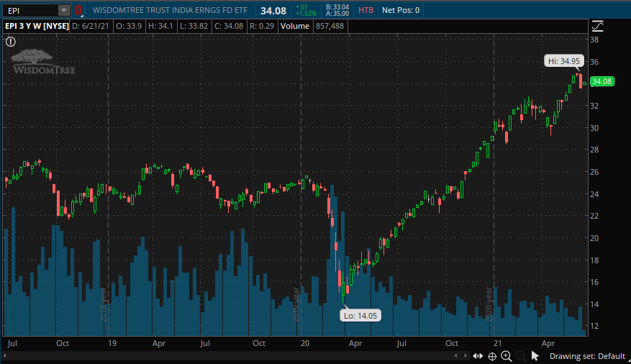Screen dimensions: 631x364
Task: Click the O: 33.9 open value
Action: click(x=128, y=26)
